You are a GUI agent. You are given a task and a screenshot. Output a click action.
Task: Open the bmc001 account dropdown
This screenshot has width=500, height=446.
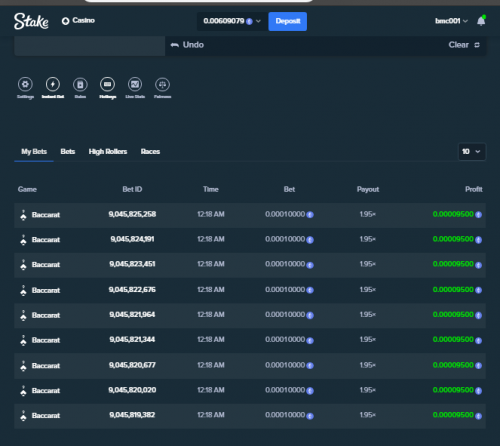[x=451, y=21]
